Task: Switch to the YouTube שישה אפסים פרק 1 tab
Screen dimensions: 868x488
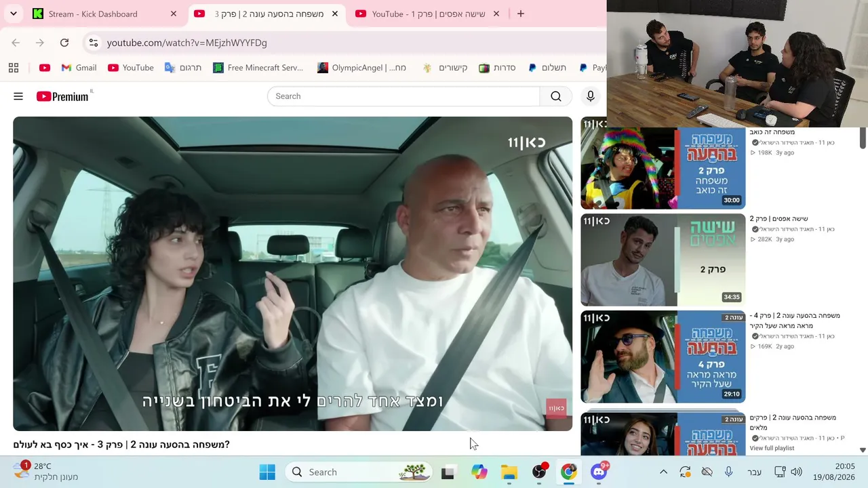Action: (x=429, y=14)
